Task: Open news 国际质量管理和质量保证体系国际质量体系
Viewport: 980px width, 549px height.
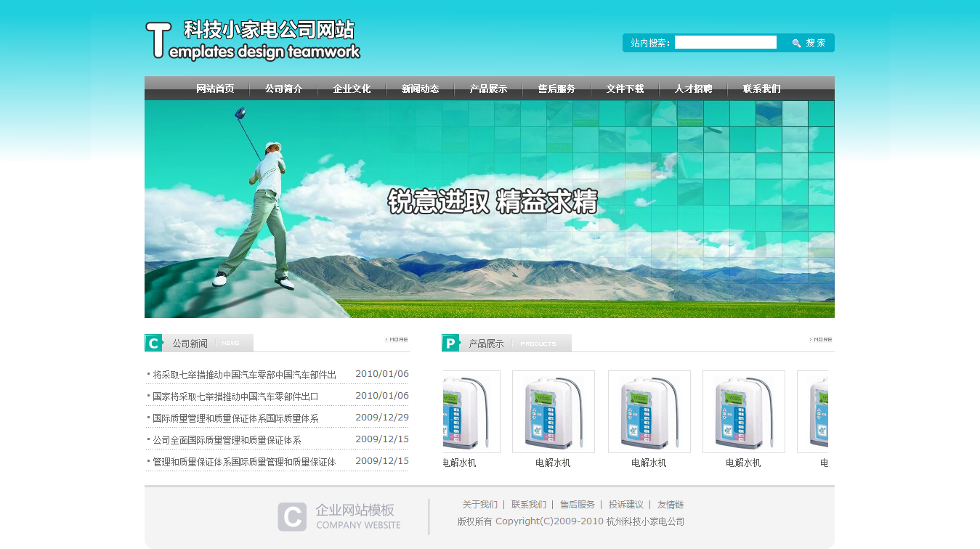Action: (235, 418)
